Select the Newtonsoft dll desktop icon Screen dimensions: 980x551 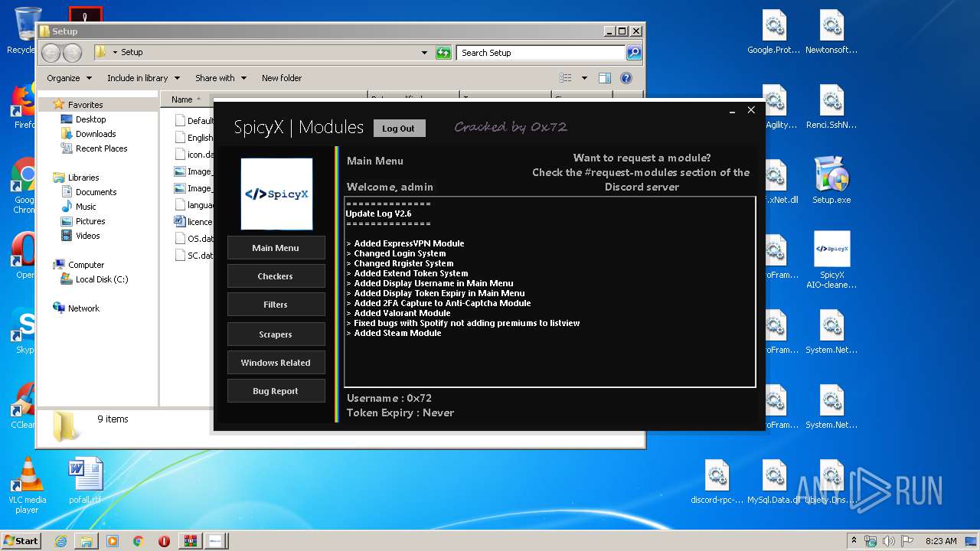[831, 32]
